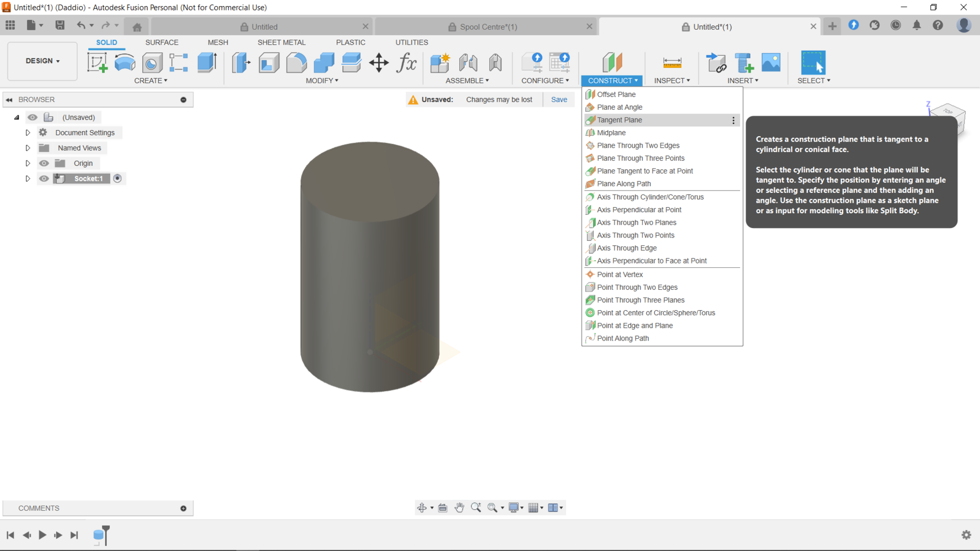The width and height of the screenshot is (980, 551).
Task: Expand the Named Views tree node
Action: (x=28, y=148)
